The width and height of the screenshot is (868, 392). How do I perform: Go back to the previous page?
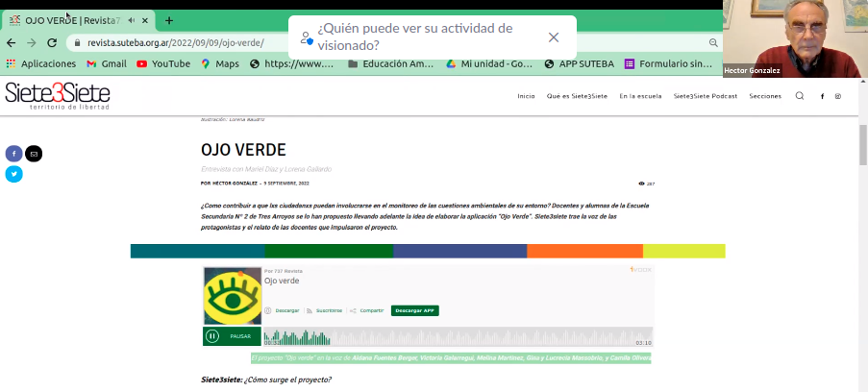[x=12, y=43]
